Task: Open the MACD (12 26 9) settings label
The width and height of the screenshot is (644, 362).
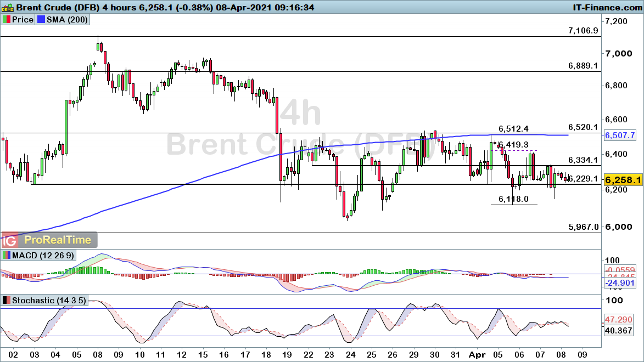Action: (x=43, y=255)
